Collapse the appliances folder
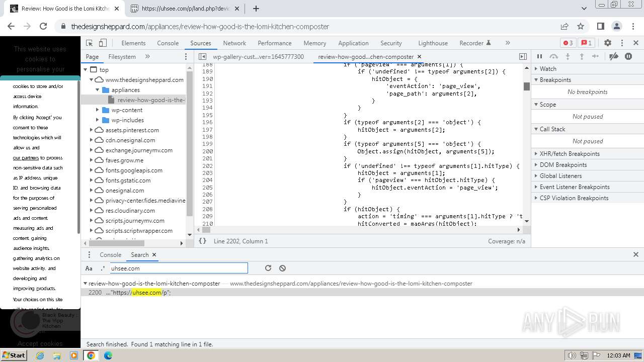 coord(98,90)
